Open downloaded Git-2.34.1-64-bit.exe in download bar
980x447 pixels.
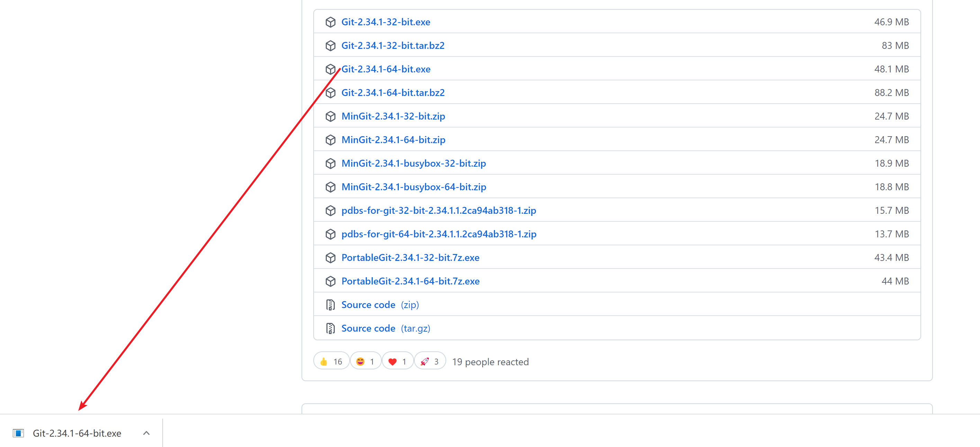point(77,433)
